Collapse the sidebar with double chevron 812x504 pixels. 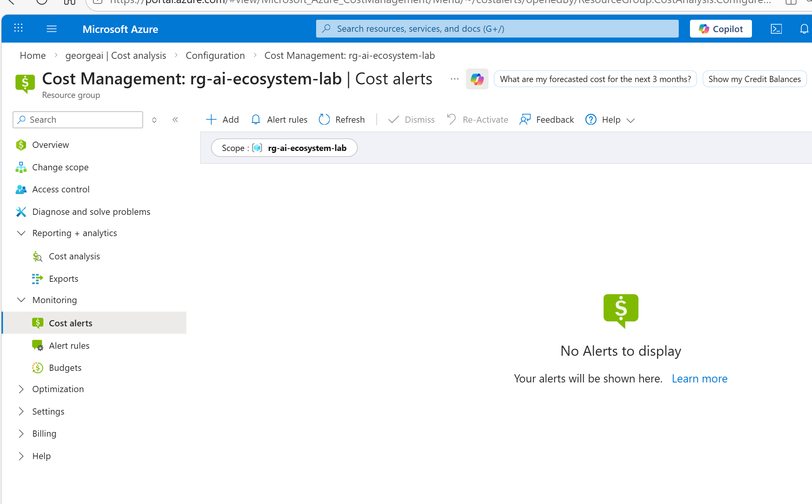coord(175,120)
